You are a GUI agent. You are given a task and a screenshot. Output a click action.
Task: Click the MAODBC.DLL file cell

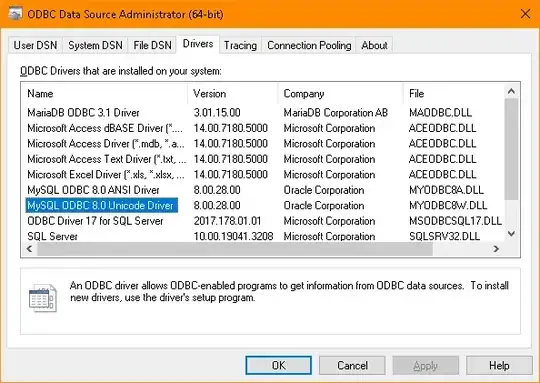440,113
